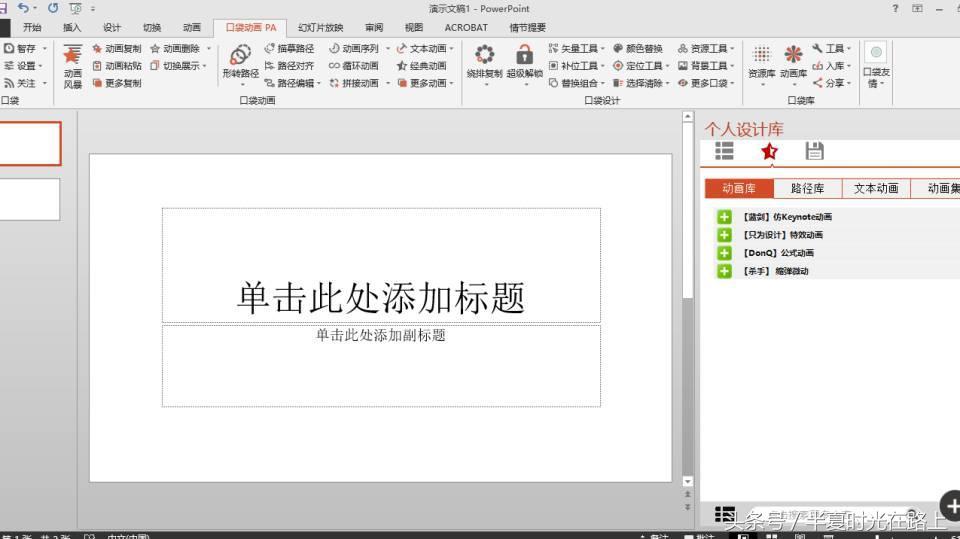The image size is (960, 539).
Task: Open the 幻灯片放映 ribbon tab
Action: pos(320,28)
